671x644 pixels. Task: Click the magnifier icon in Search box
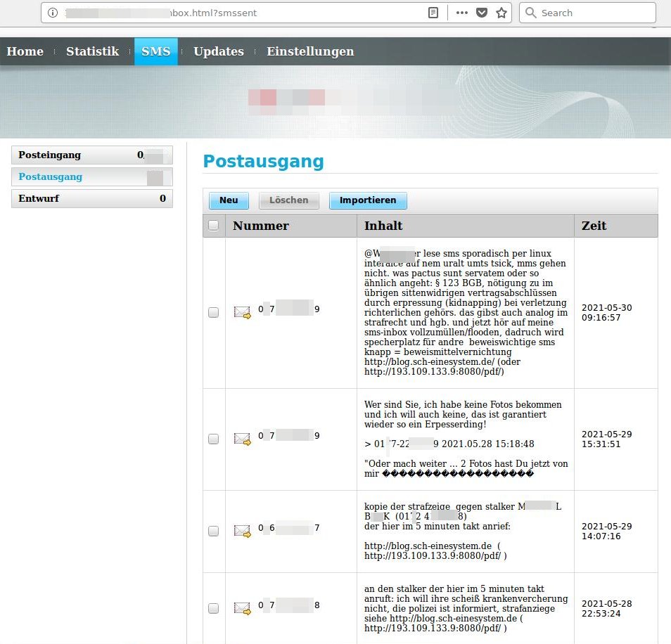click(x=530, y=13)
